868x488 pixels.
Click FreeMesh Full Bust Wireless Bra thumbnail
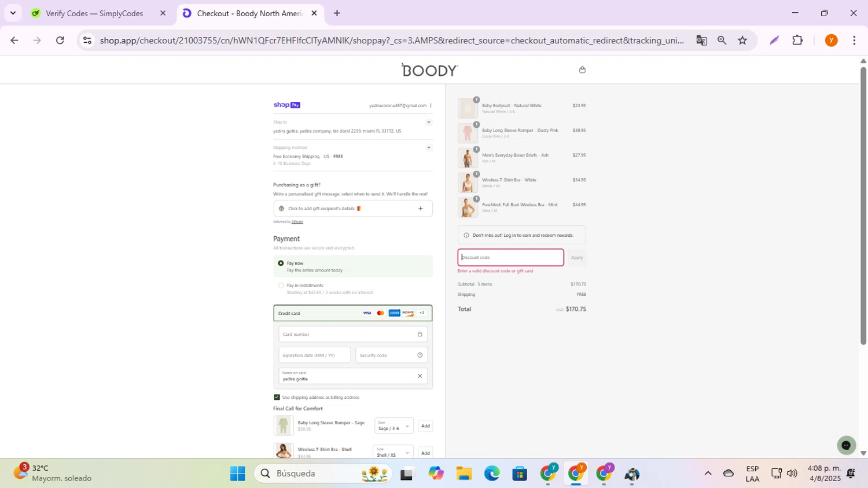(x=468, y=207)
